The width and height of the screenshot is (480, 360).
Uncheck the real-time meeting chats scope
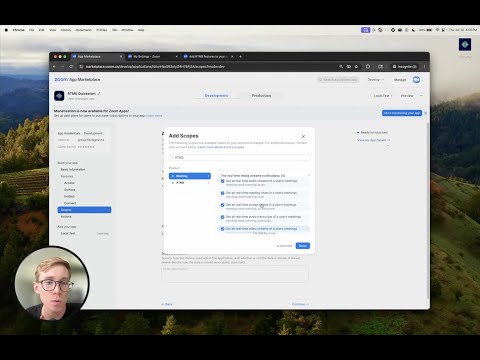(223, 193)
